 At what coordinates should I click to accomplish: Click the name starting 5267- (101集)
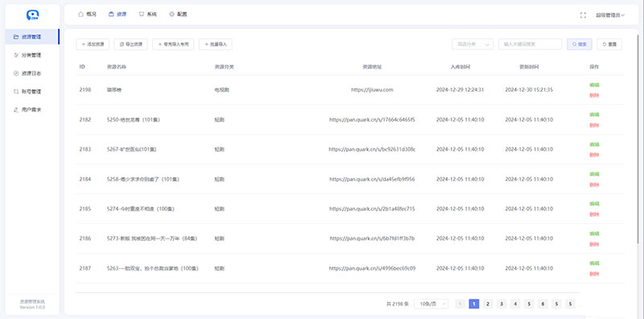(x=131, y=149)
